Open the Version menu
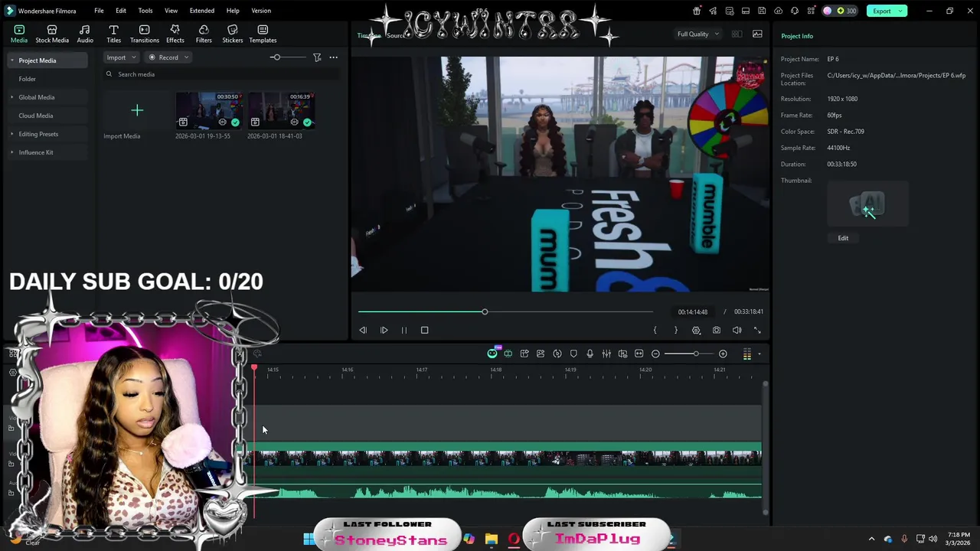This screenshot has width=980, height=551. tap(261, 11)
